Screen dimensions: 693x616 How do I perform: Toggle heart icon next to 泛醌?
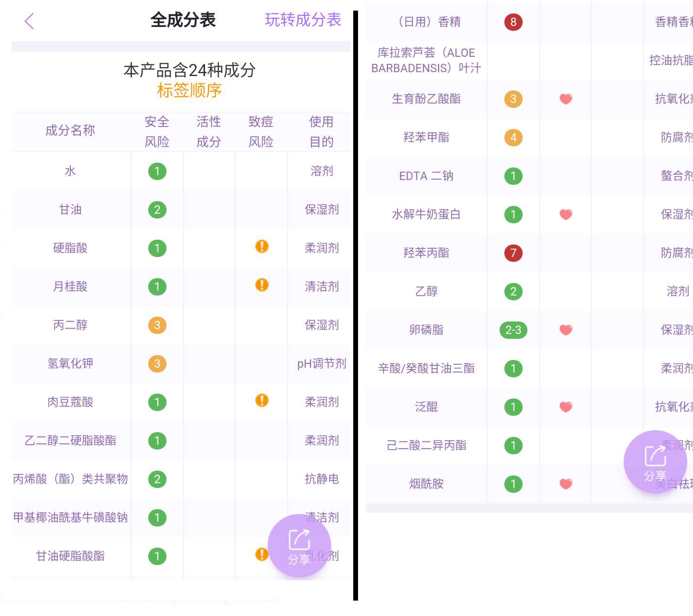(x=565, y=407)
